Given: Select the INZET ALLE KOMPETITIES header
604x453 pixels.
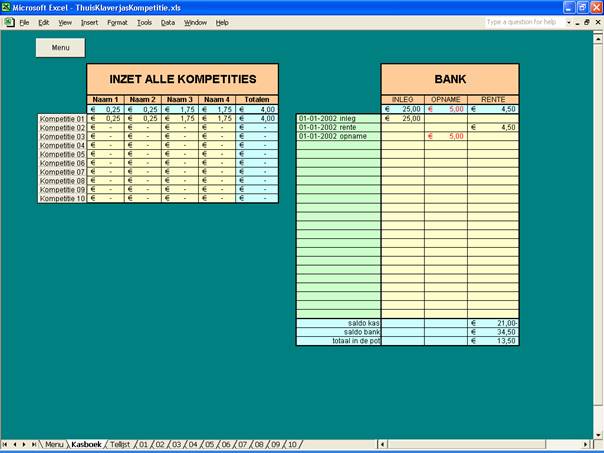Looking at the screenshot, I should click(183, 79).
